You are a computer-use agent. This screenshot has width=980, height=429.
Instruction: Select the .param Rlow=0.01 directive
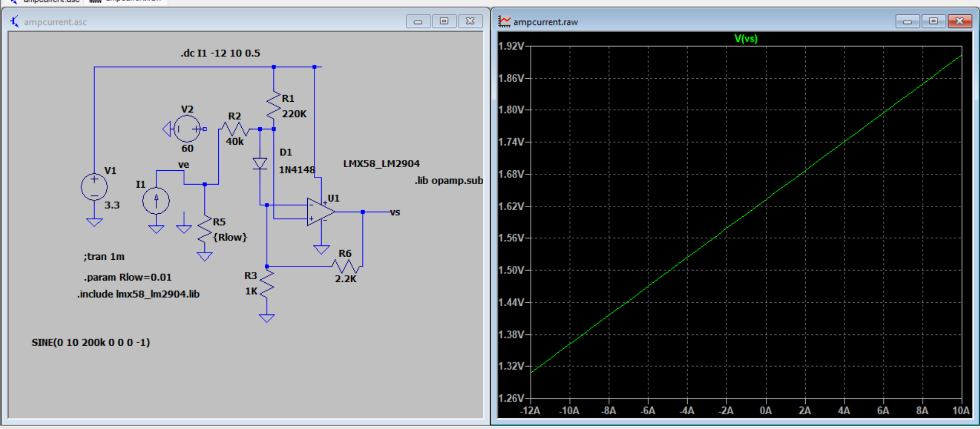(128, 277)
